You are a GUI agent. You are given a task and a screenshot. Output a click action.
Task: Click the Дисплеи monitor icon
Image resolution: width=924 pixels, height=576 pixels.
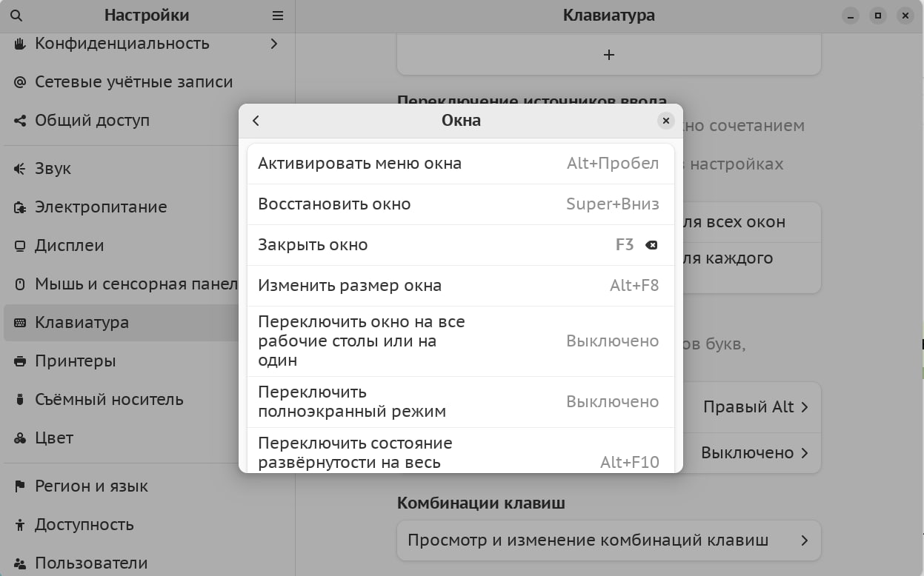[x=20, y=246]
